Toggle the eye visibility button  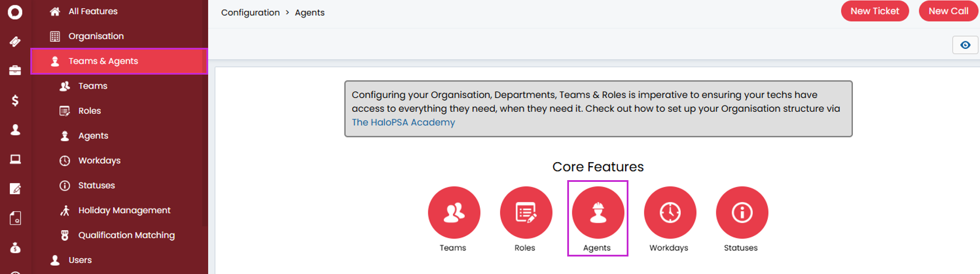(965, 45)
